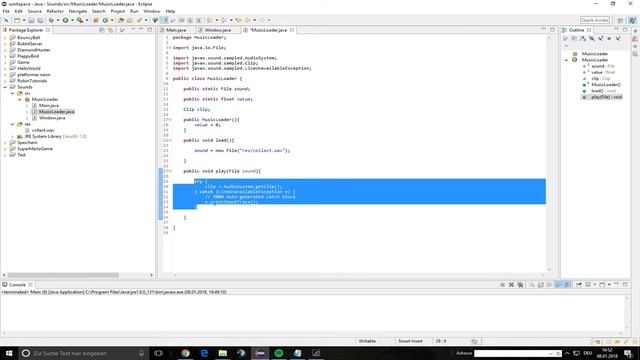
Task: Expand the BouncyBall project
Action: 5,38
